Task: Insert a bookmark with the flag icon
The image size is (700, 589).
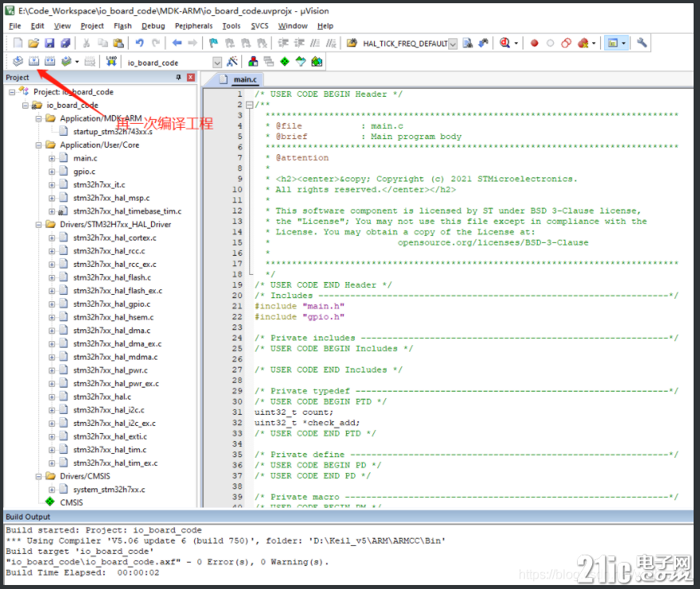Action: coord(213,43)
